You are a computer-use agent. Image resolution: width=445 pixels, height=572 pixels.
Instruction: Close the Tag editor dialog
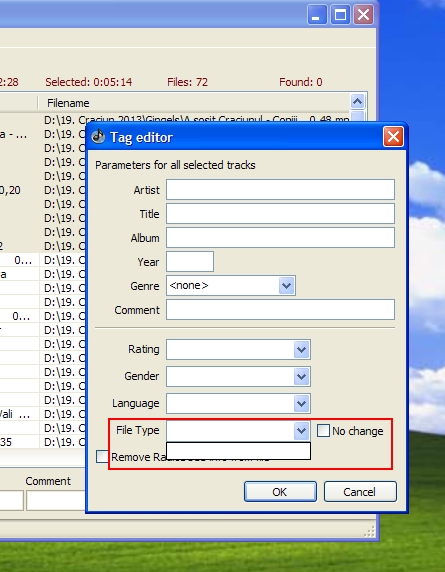[393, 137]
